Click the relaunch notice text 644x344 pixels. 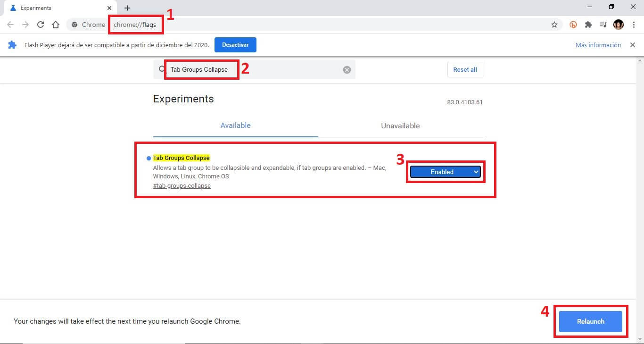pyautogui.click(x=127, y=321)
